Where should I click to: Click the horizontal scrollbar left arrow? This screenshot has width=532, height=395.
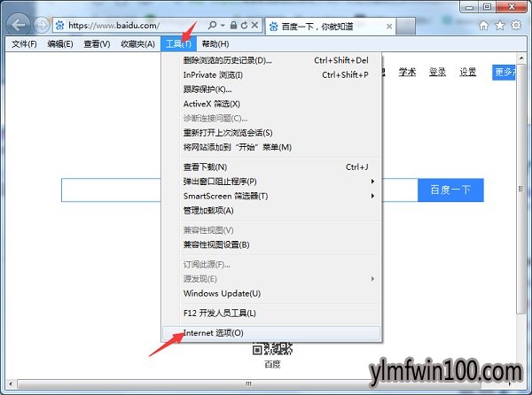[11, 384]
